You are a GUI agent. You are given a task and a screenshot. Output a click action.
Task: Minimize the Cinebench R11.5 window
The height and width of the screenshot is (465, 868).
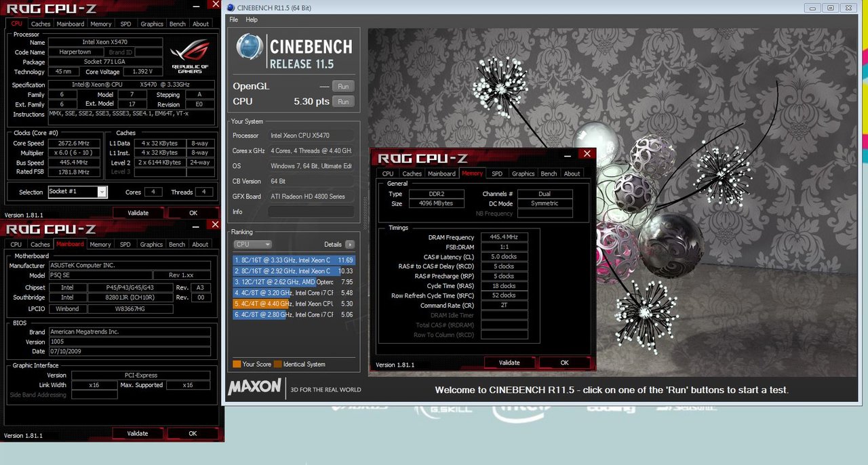813,7
